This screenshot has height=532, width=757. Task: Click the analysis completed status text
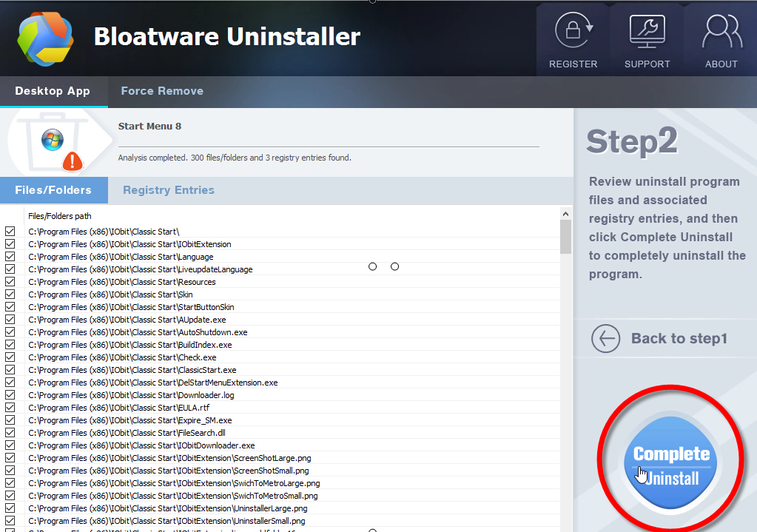click(235, 158)
